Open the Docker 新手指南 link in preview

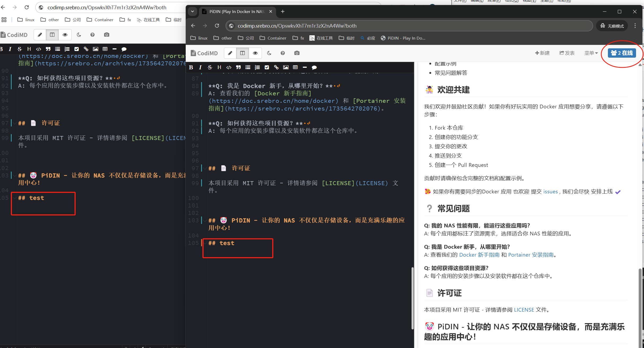pyautogui.click(x=479, y=255)
